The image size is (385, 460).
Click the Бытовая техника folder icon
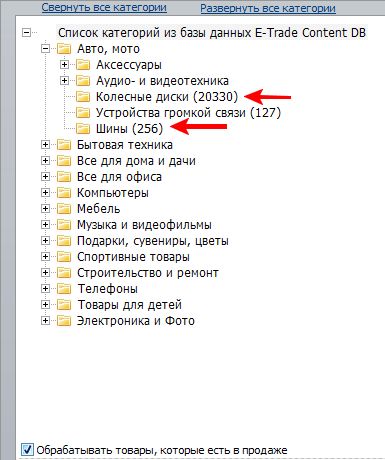point(64,145)
